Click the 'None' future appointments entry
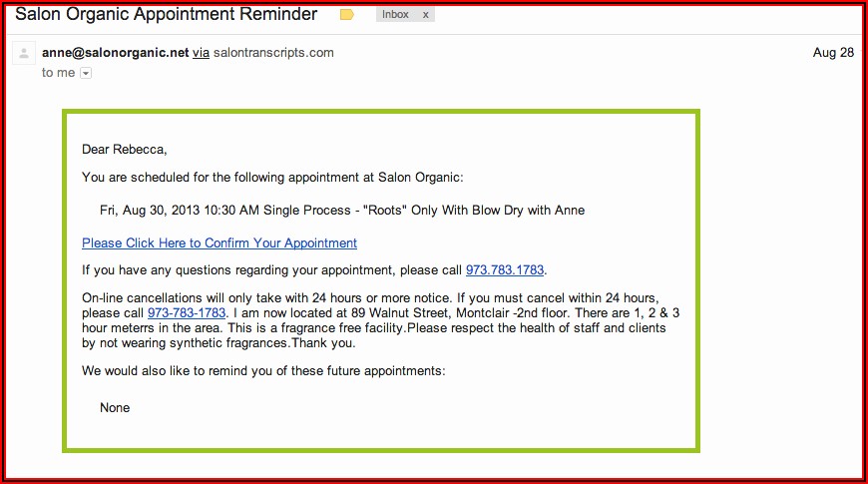 pos(115,407)
